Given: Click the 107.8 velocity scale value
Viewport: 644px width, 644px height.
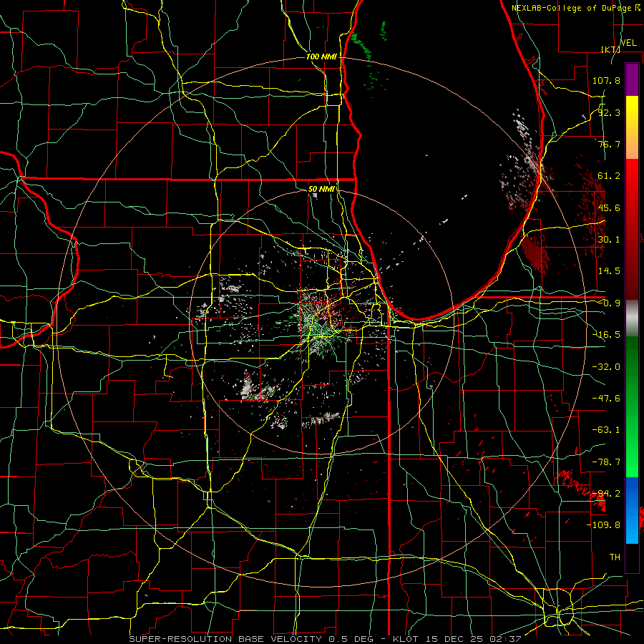Looking at the screenshot, I should 606,80.
